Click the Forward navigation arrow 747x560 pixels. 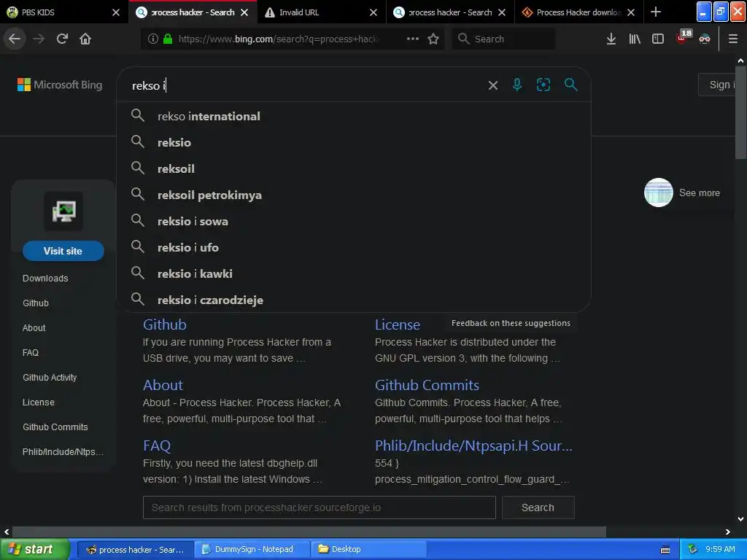[x=39, y=39]
